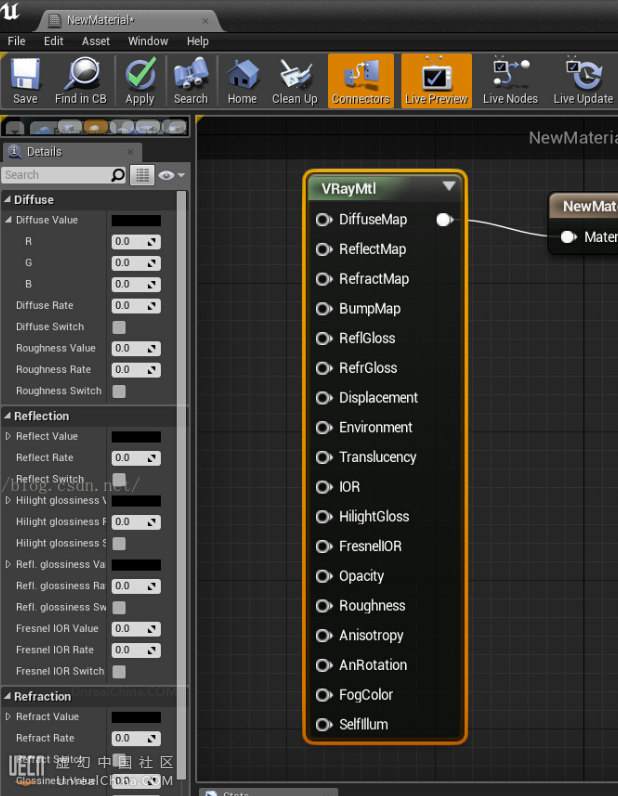Tick the Fresnel IOR Switch checkbox
618x796 pixels.
point(119,671)
